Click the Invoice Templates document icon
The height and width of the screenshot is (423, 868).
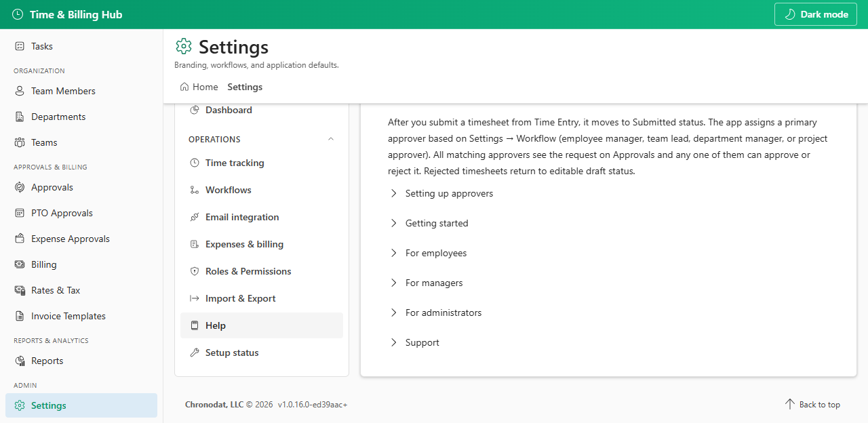pos(20,316)
